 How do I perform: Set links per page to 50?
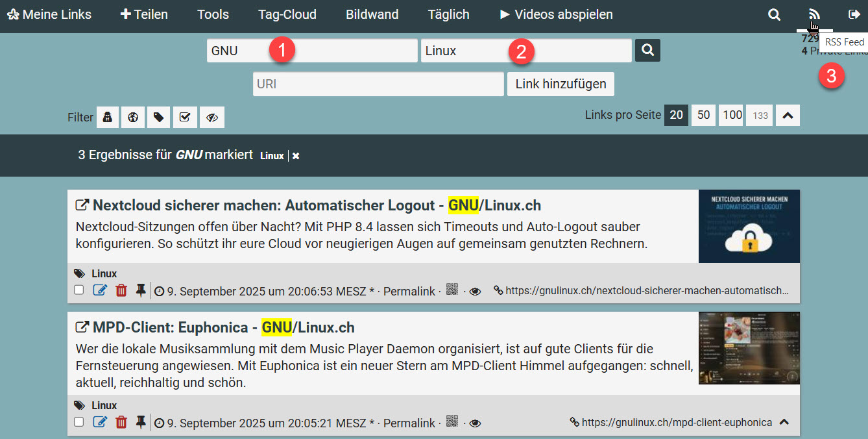click(704, 115)
